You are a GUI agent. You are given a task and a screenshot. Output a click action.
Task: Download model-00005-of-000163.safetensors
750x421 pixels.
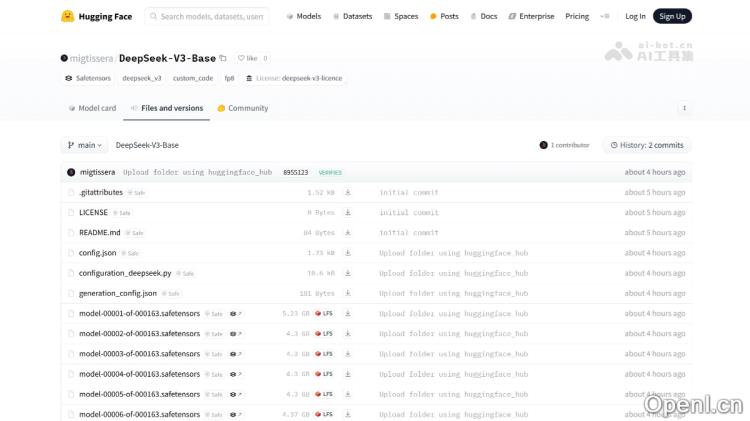[348, 394]
